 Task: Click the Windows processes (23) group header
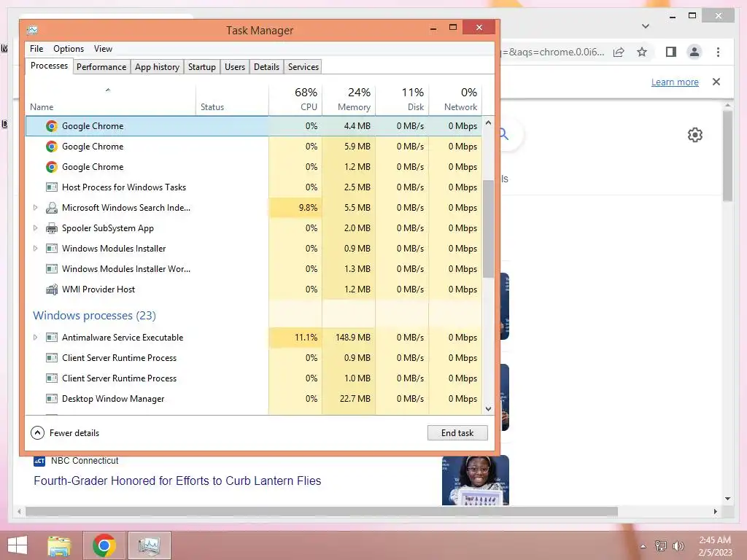click(94, 316)
